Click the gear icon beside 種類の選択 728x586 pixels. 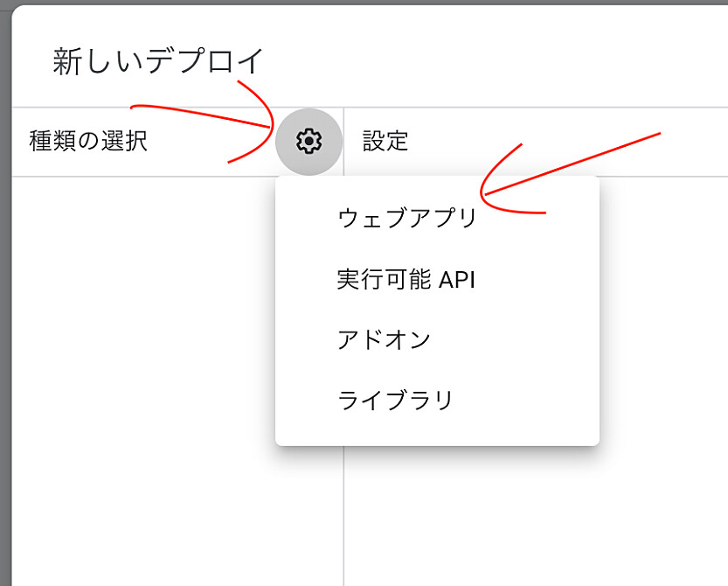pos(309,142)
